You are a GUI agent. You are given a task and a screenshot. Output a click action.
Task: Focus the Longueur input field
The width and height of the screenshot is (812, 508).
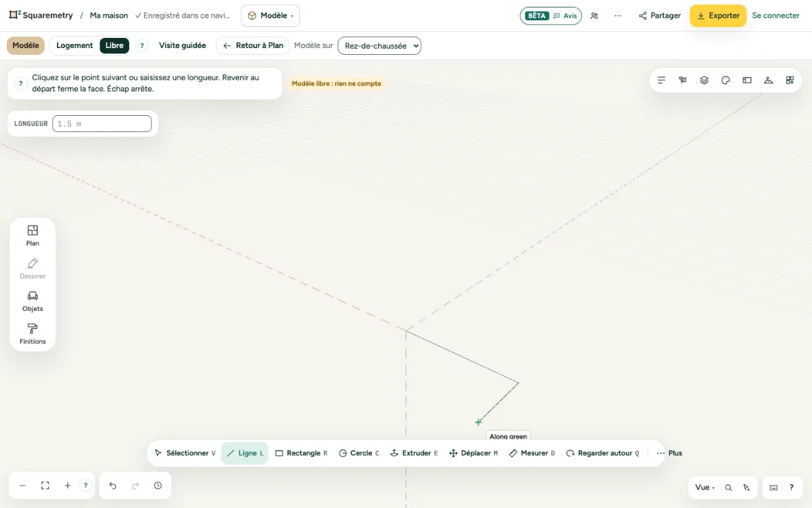[101, 124]
